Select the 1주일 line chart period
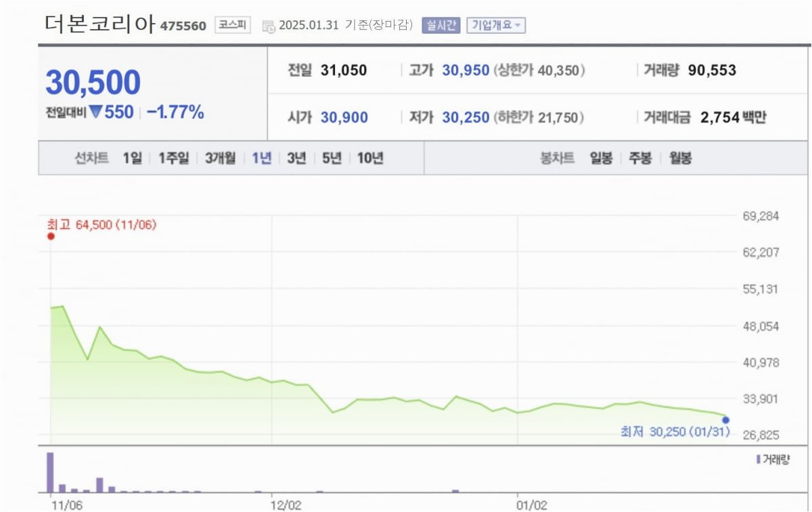The height and width of the screenshot is (512, 812). click(174, 158)
